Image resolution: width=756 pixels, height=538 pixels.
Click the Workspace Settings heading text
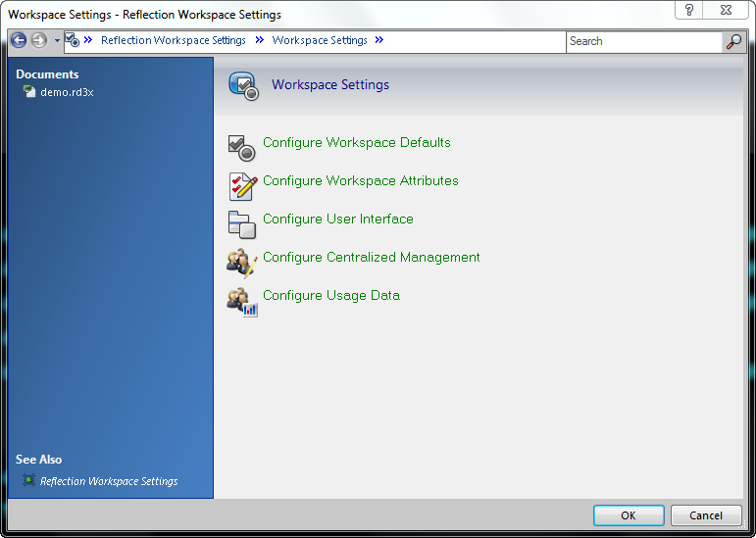coord(330,85)
